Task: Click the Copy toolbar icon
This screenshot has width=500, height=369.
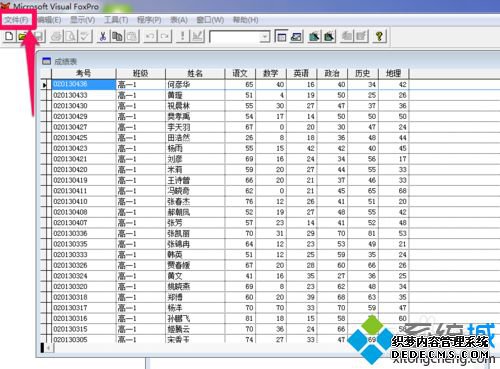Action: click(117, 36)
